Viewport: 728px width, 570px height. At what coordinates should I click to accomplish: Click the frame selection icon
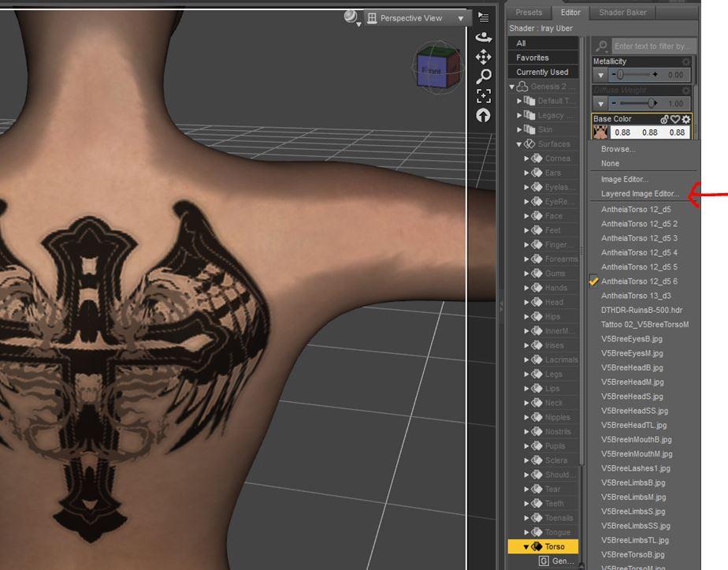(x=483, y=95)
